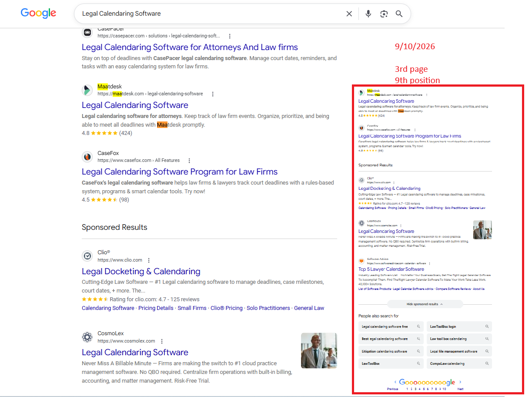Click the large 4.5 star rating (98) text
This screenshot has width=532, height=397.
click(x=105, y=200)
